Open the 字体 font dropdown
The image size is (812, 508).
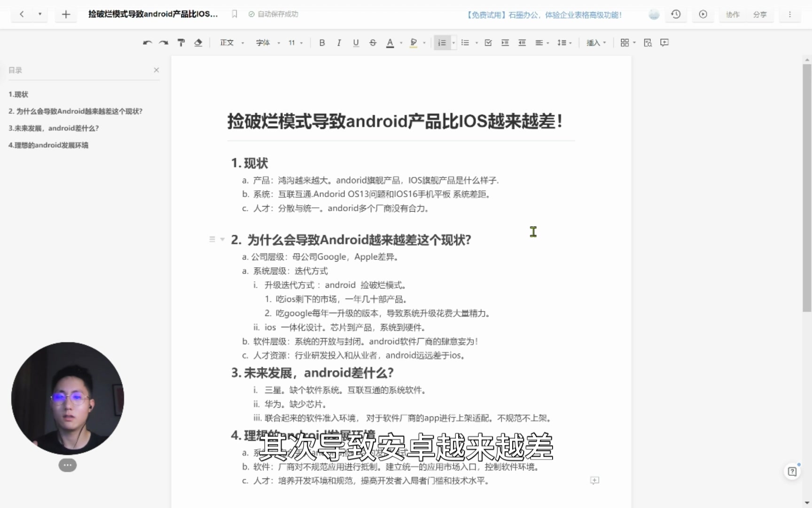268,43
